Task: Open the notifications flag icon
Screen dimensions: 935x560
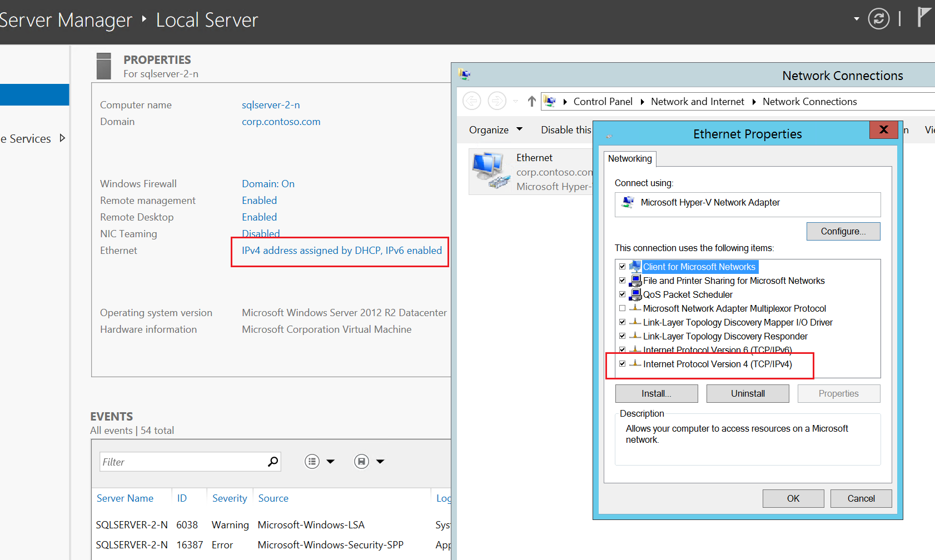Action: 923,17
